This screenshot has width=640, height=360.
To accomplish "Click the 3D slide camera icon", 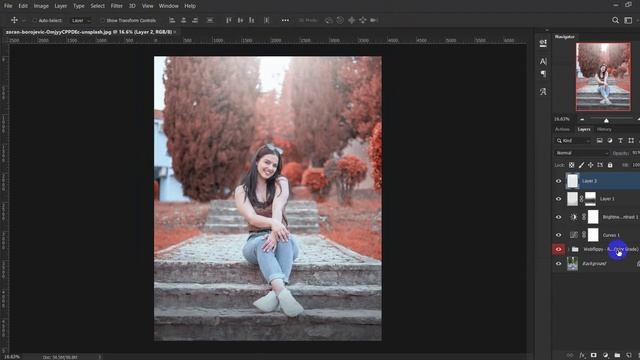I will tap(362, 20).
